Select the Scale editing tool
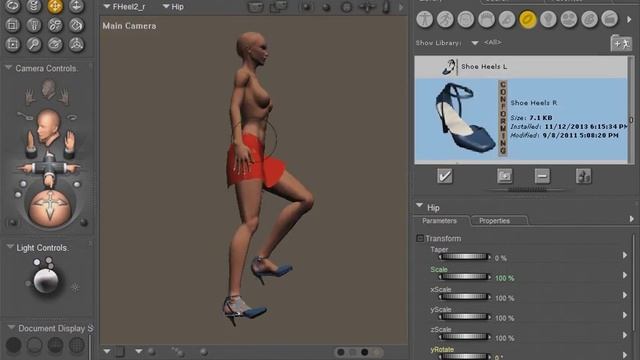This screenshot has width=640, height=360. 12,25
